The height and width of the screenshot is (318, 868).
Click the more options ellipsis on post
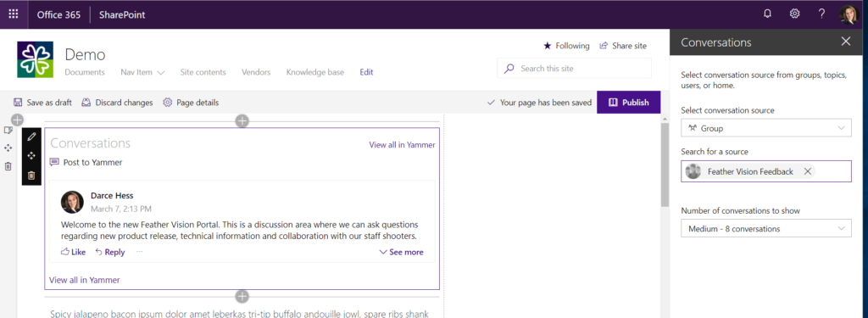(140, 252)
